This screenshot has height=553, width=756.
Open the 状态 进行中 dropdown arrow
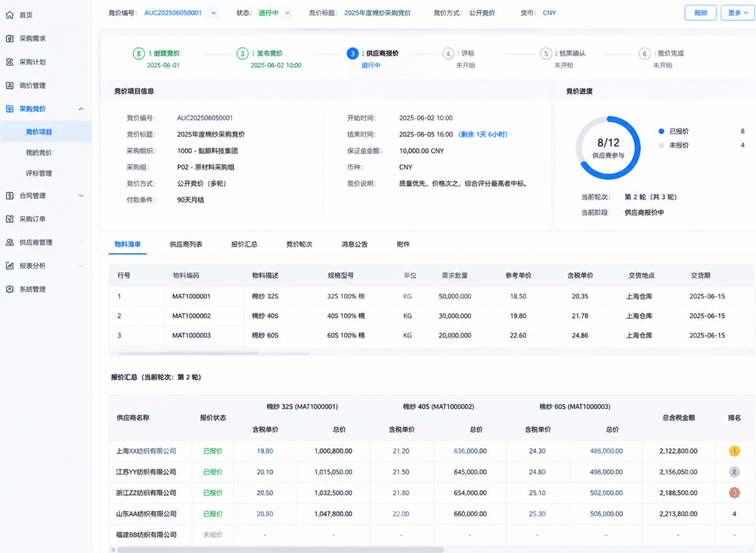[288, 13]
